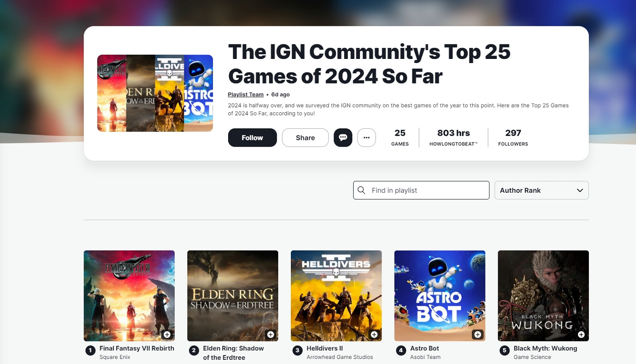The image size is (636, 364).
Task: Add Helldivers II using plus icon
Action: 374,335
